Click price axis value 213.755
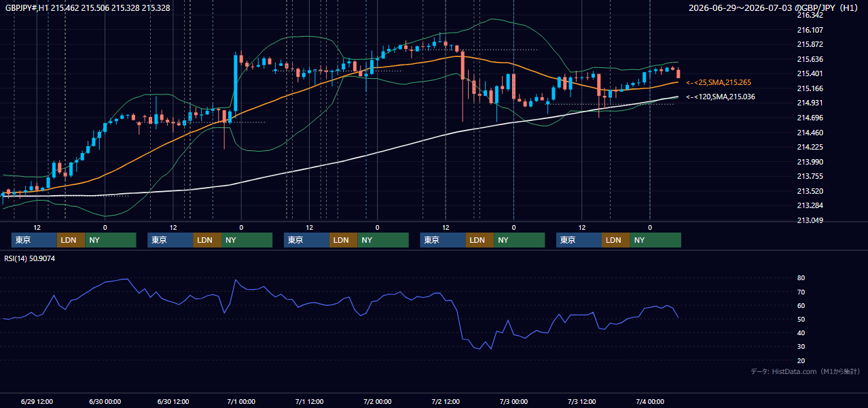Image resolution: width=868 pixels, height=408 pixels. tap(810, 176)
